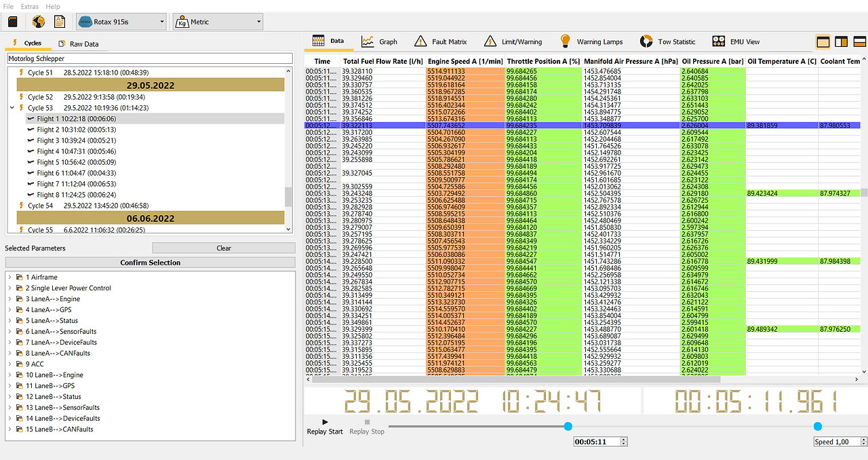This screenshot has width=868, height=460.
Task: Open the File menu
Action: click(8, 6)
